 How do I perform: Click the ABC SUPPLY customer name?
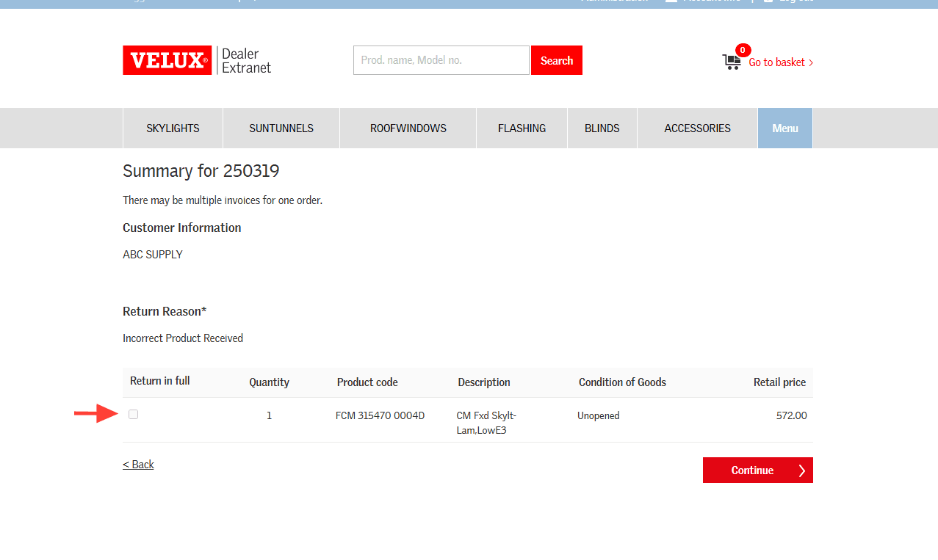pos(153,255)
